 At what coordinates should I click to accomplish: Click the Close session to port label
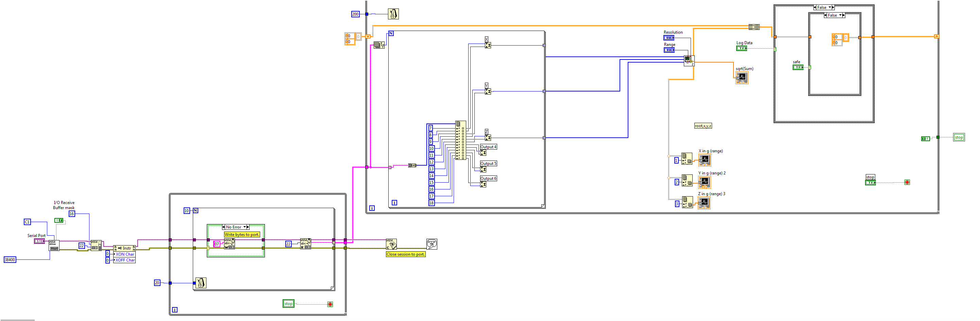(406, 254)
